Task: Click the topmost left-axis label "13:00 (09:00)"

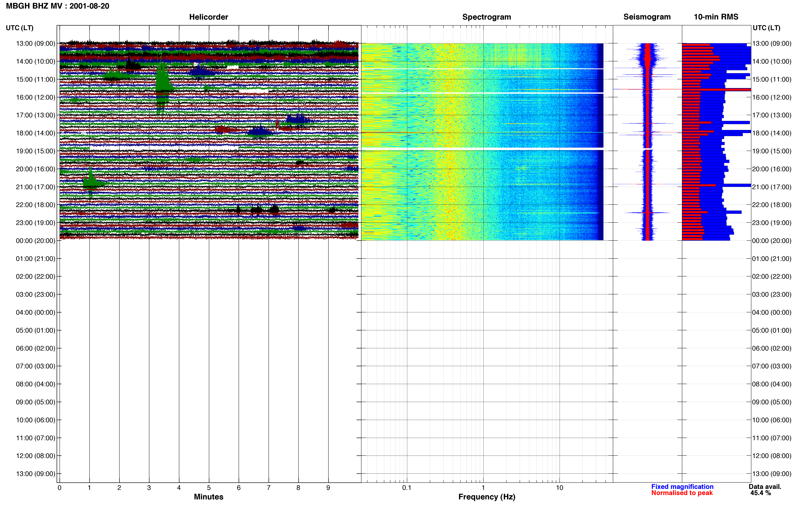Action: pos(36,43)
